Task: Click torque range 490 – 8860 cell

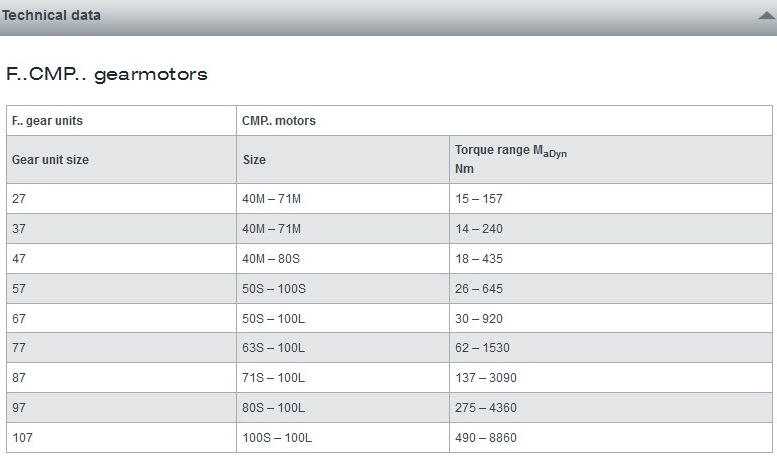Action: 610,438
